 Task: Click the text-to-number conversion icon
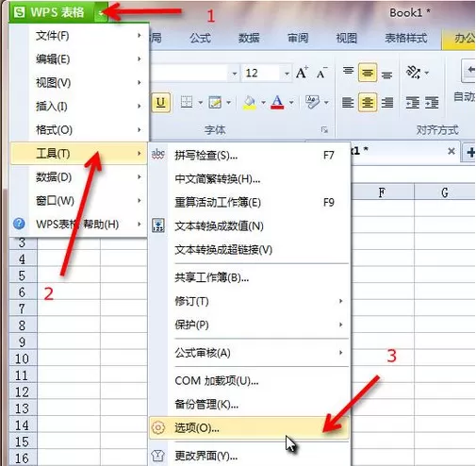158,225
